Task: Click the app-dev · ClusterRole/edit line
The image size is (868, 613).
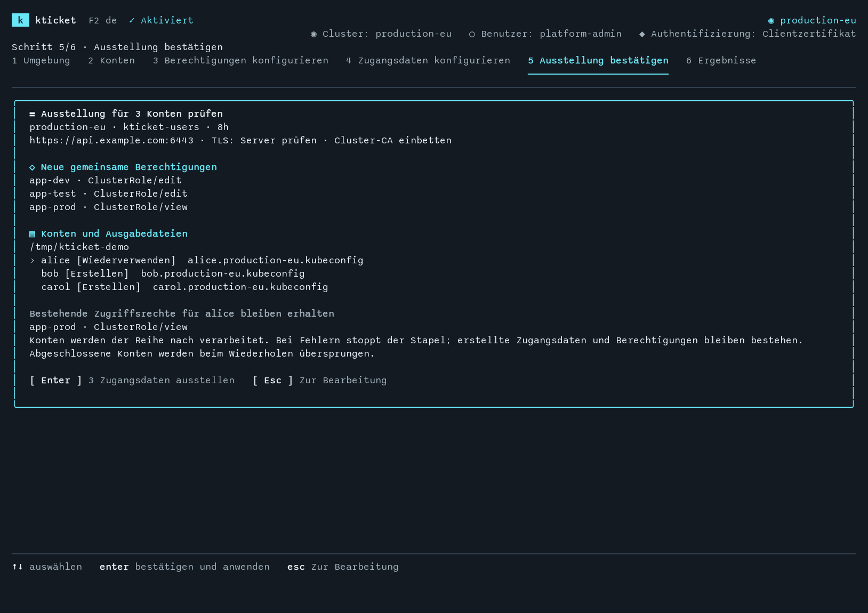Action: click(106, 180)
